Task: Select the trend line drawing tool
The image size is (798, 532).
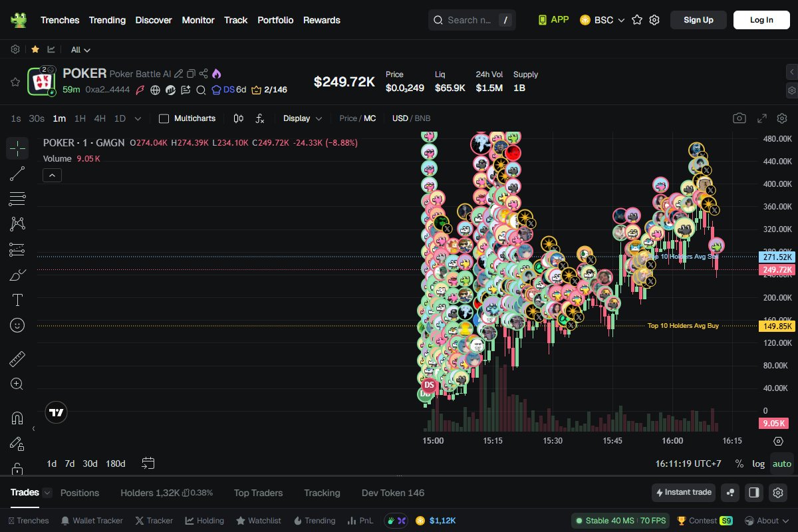Action: [17, 174]
